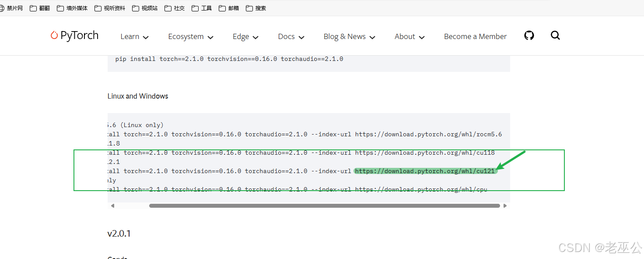
Task: Open the 社交 bookmark folder
Action: click(x=175, y=8)
